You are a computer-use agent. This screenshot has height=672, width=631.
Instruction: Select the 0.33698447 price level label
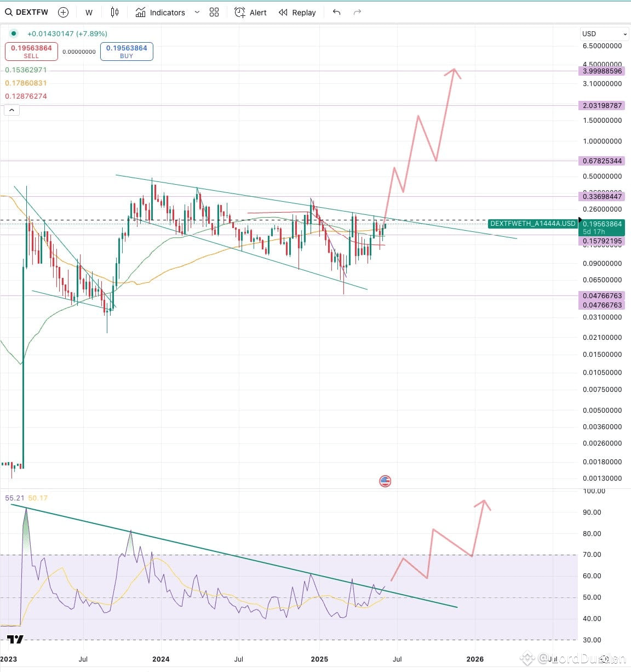coord(602,196)
